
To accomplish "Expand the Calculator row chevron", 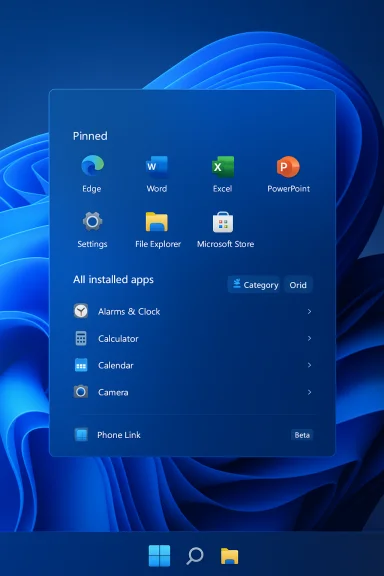I will pyautogui.click(x=309, y=338).
